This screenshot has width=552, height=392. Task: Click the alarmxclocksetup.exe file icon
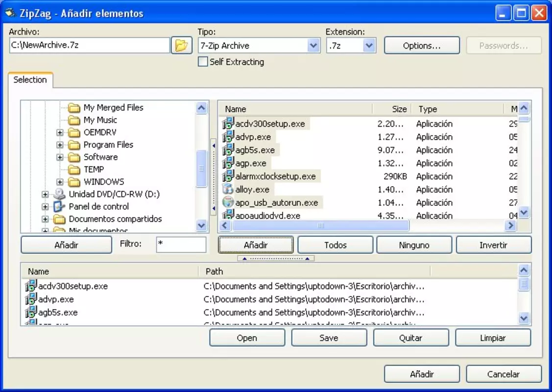pos(228,176)
